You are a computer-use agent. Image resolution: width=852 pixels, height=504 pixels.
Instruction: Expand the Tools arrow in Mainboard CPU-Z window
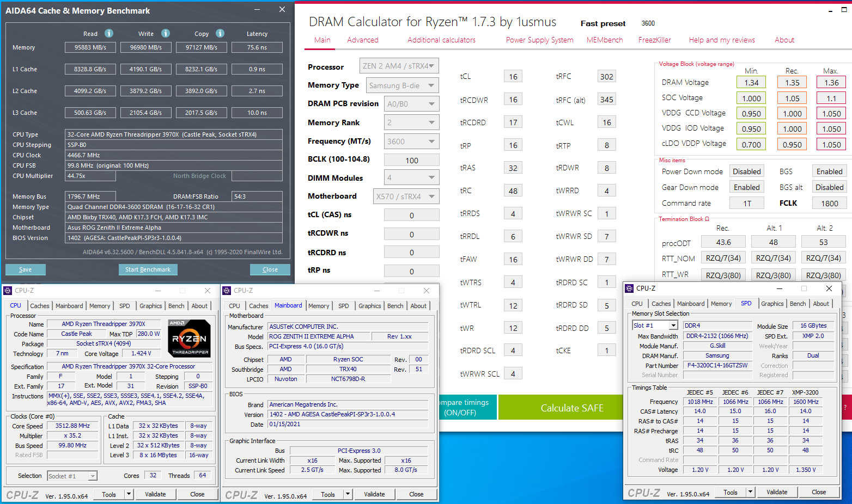coord(348,494)
